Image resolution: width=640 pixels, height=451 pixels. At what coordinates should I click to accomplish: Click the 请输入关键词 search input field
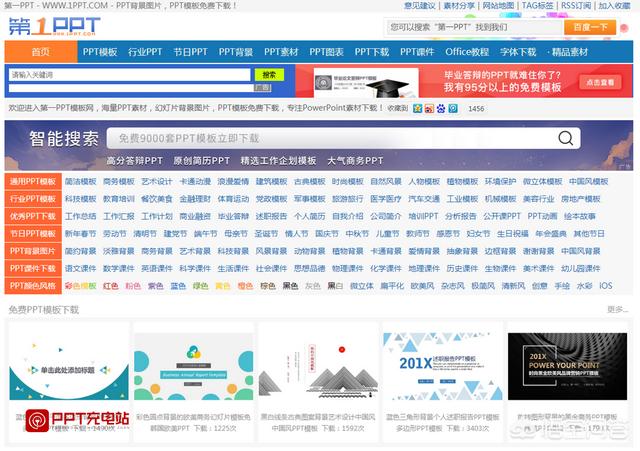tap(128, 75)
